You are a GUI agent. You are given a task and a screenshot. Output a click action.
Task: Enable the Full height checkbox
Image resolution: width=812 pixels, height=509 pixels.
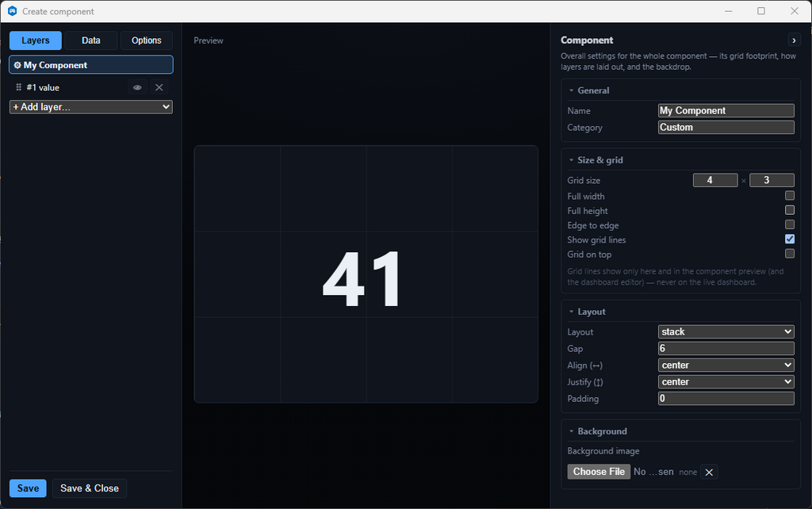point(789,210)
